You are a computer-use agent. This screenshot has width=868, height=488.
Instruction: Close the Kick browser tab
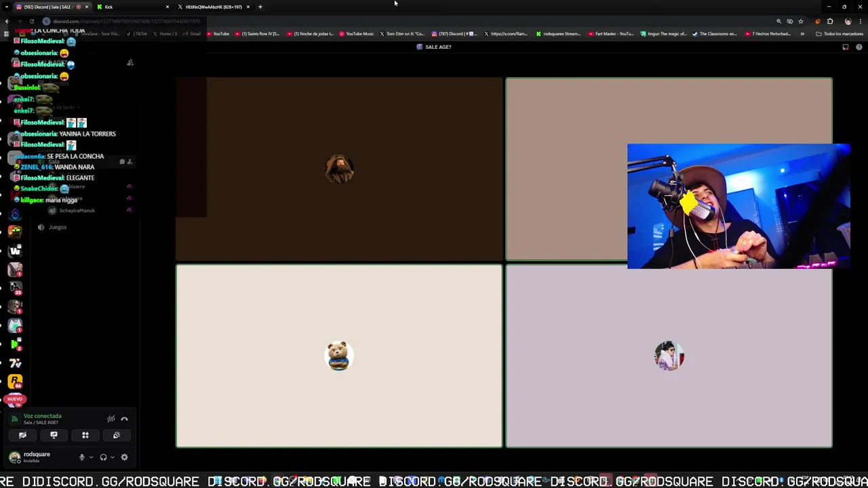(x=167, y=7)
